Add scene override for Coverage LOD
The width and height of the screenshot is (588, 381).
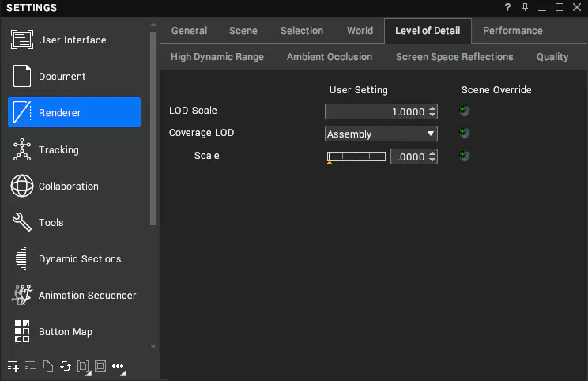[x=464, y=133]
